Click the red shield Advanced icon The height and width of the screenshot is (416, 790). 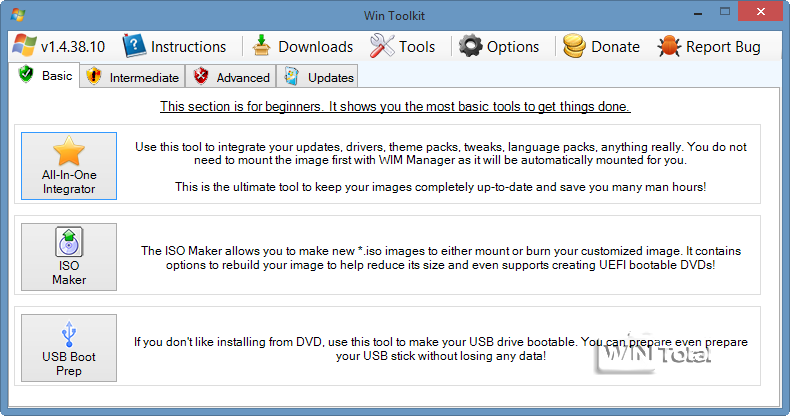201,77
